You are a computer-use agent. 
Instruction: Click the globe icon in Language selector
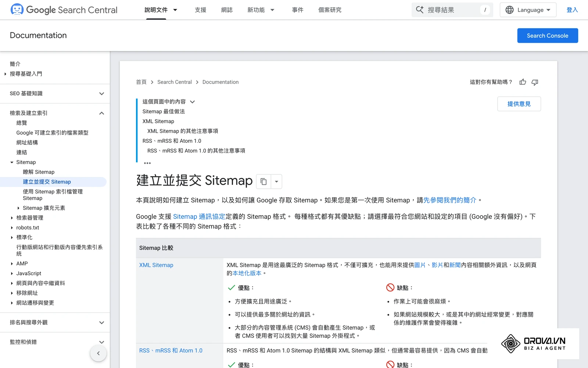509,10
